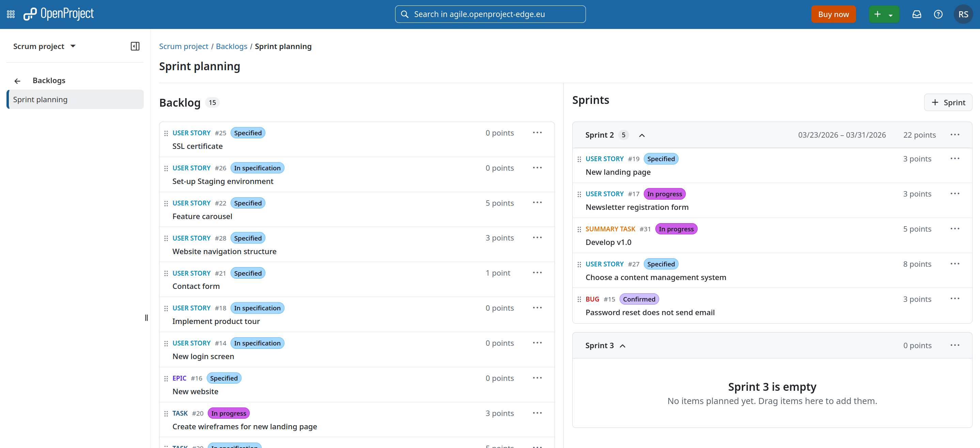Open more options for Sprint 2
980x448 pixels.
955,134
